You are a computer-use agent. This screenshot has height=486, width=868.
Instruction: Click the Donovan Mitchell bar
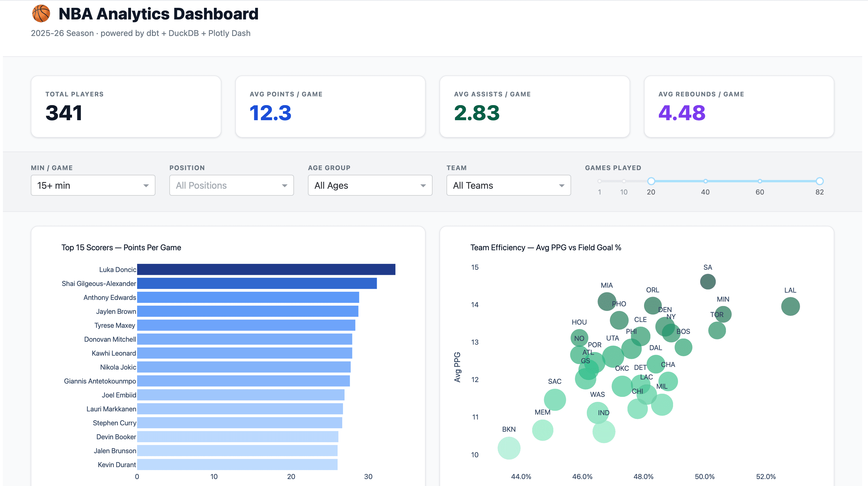pos(245,339)
